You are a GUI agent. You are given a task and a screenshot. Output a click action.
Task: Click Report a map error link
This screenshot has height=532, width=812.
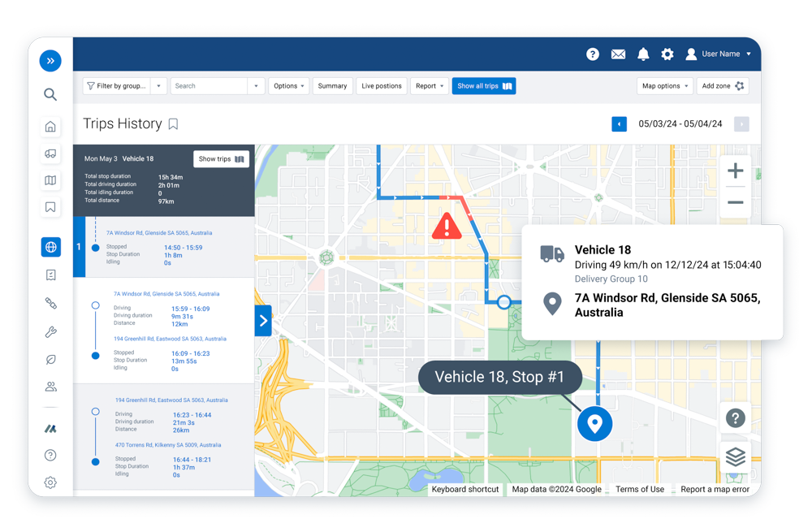[715, 489]
